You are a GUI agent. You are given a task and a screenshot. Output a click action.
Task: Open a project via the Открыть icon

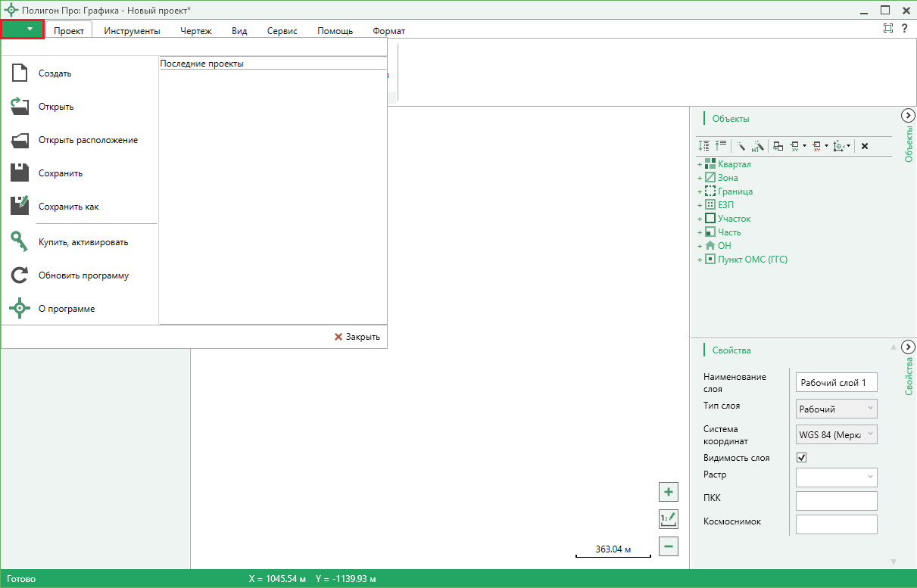coord(20,106)
